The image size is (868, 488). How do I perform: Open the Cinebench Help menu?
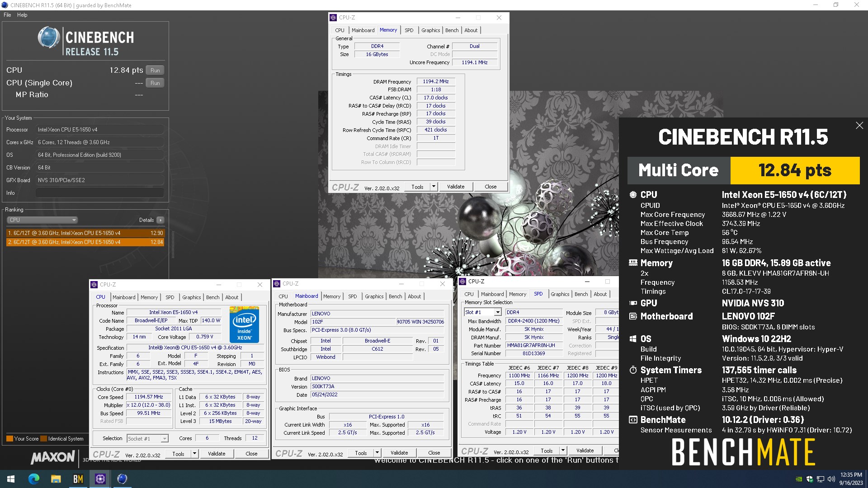(x=22, y=15)
